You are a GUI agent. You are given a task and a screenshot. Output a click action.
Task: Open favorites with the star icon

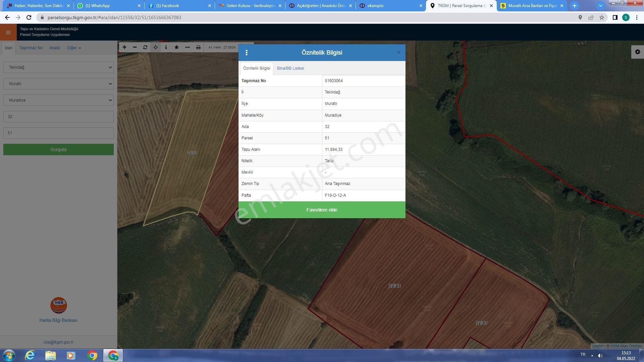177,47
